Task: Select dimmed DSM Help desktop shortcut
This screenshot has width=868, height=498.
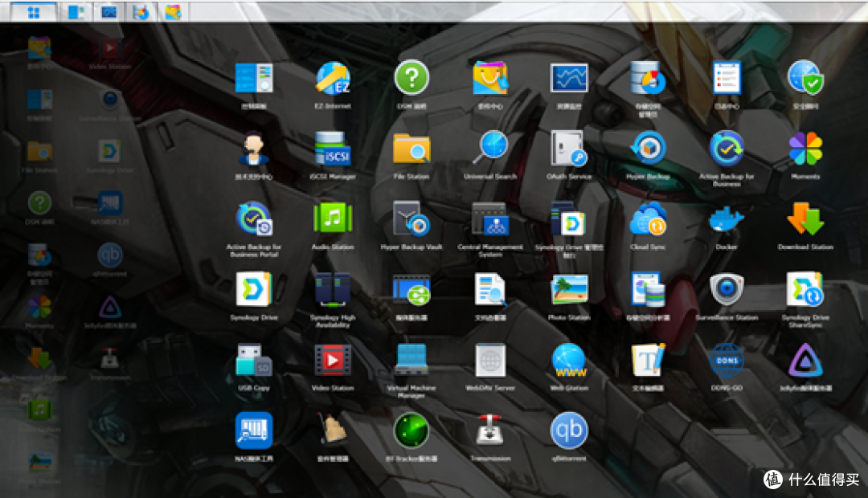Action: pos(39,203)
